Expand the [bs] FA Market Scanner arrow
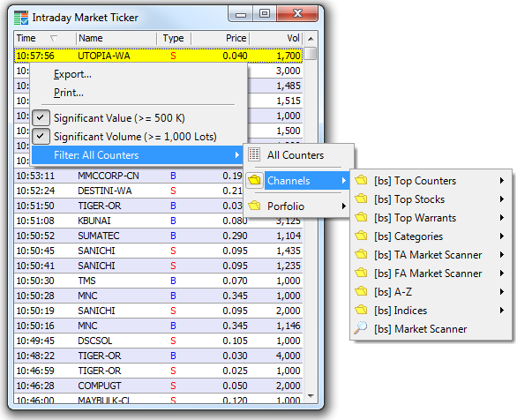 pos(501,273)
